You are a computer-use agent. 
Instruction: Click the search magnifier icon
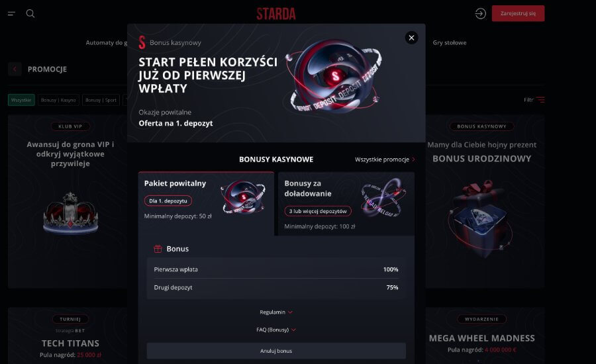[x=30, y=14]
